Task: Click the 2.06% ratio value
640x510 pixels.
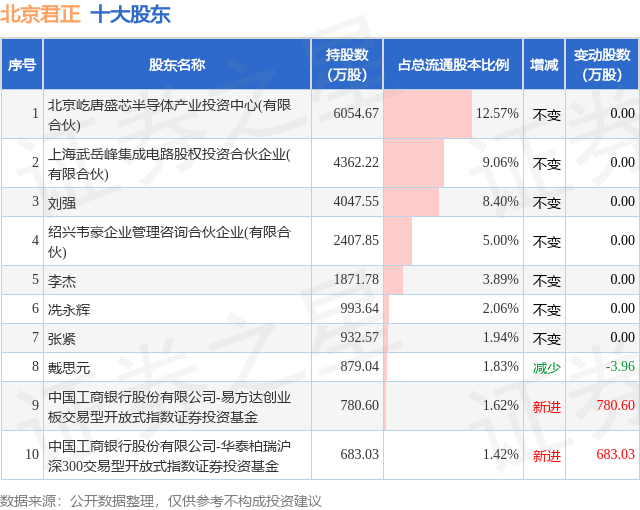Action: pyautogui.click(x=500, y=308)
